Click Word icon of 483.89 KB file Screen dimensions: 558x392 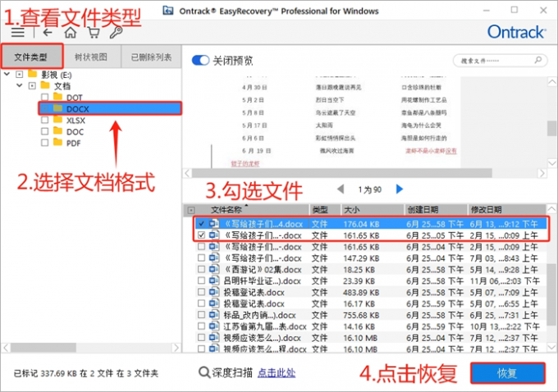tap(214, 292)
